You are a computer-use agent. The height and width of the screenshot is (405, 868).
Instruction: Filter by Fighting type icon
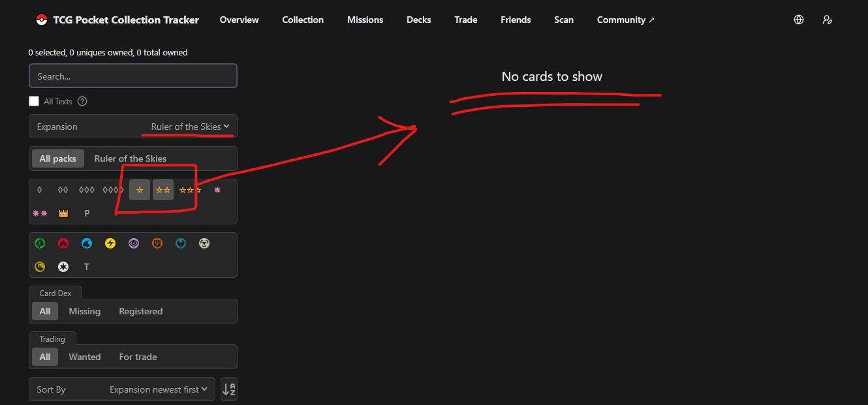coord(157,243)
